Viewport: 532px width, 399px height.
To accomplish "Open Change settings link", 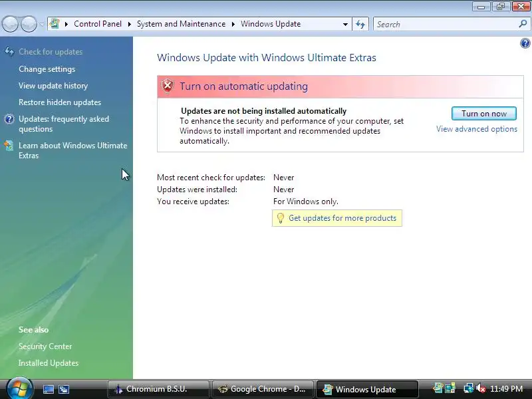I will (47, 69).
